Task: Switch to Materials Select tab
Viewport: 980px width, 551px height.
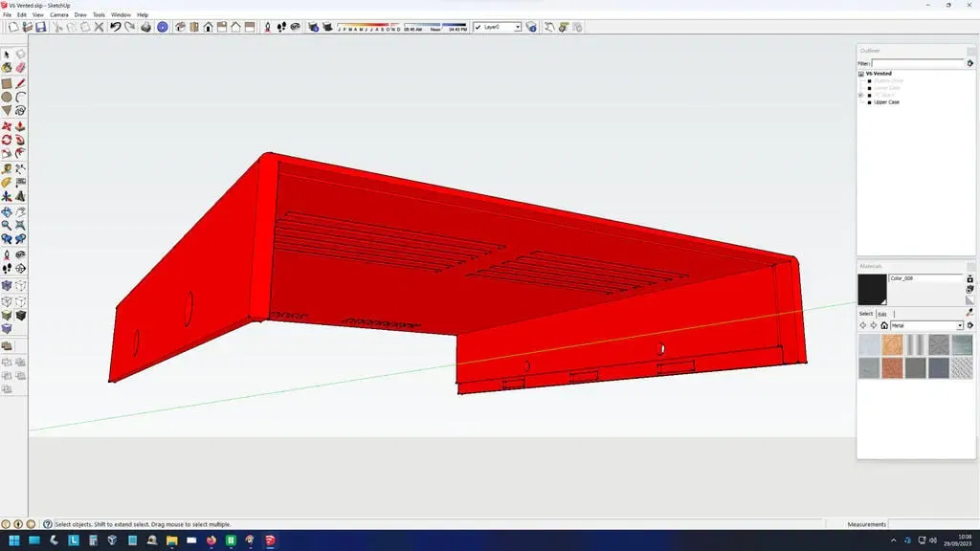Action: (x=865, y=314)
